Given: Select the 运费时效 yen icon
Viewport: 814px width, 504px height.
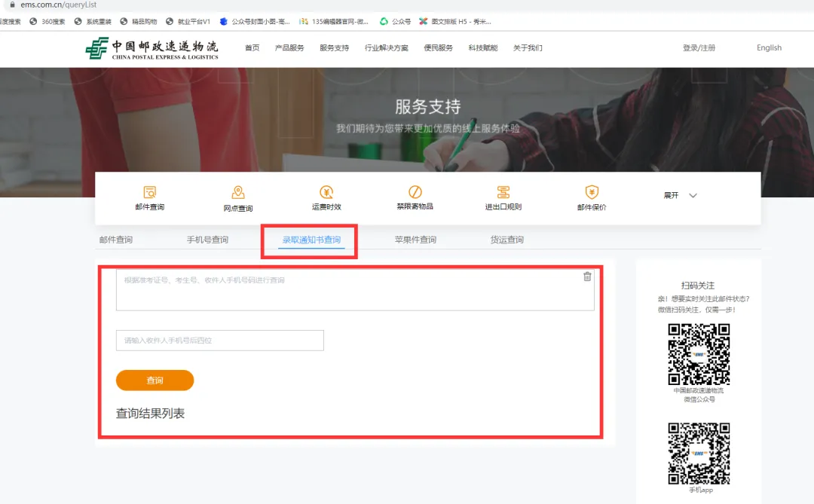Looking at the screenshot, I should [x=326, y=192].
